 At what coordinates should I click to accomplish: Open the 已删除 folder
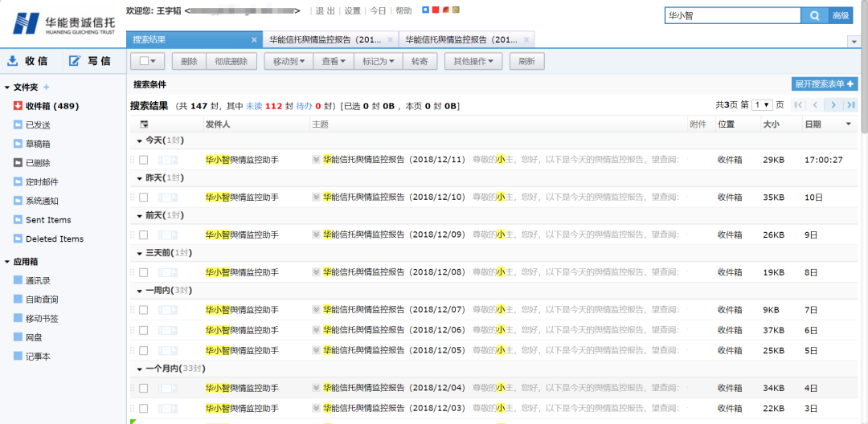pos(32,163)
